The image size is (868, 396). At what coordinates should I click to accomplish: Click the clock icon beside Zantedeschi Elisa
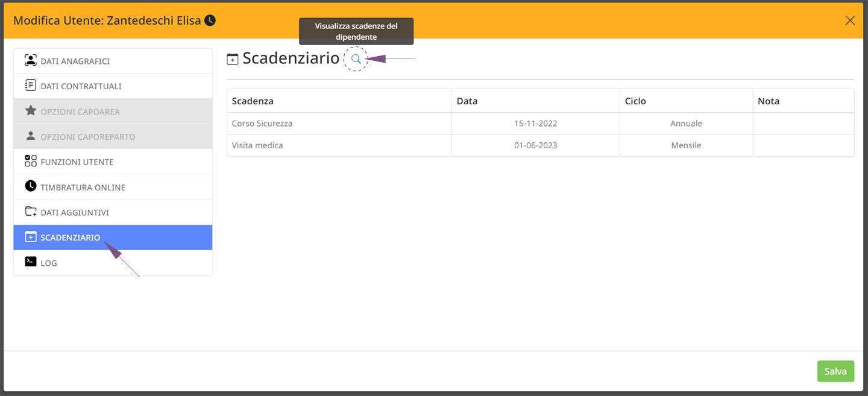click(210, 20)
